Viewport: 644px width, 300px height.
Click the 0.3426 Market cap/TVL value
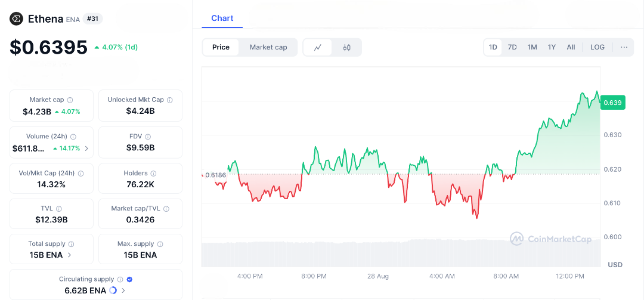(141, 220)
